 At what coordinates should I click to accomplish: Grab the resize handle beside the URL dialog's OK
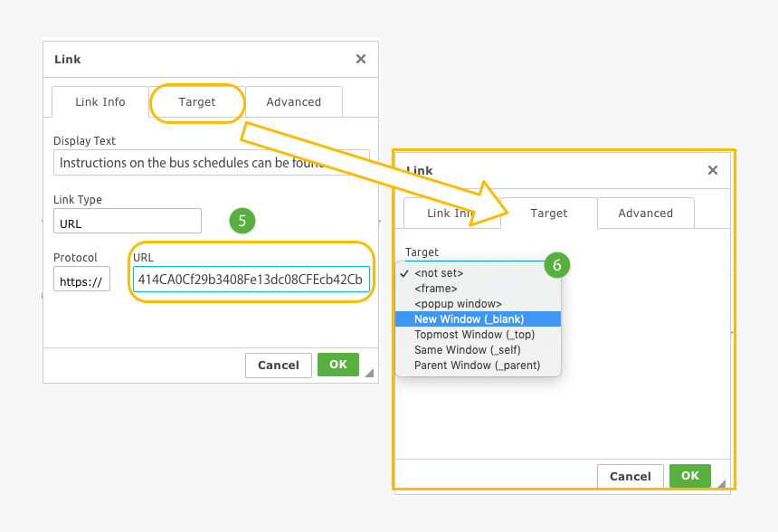(368, 372)
